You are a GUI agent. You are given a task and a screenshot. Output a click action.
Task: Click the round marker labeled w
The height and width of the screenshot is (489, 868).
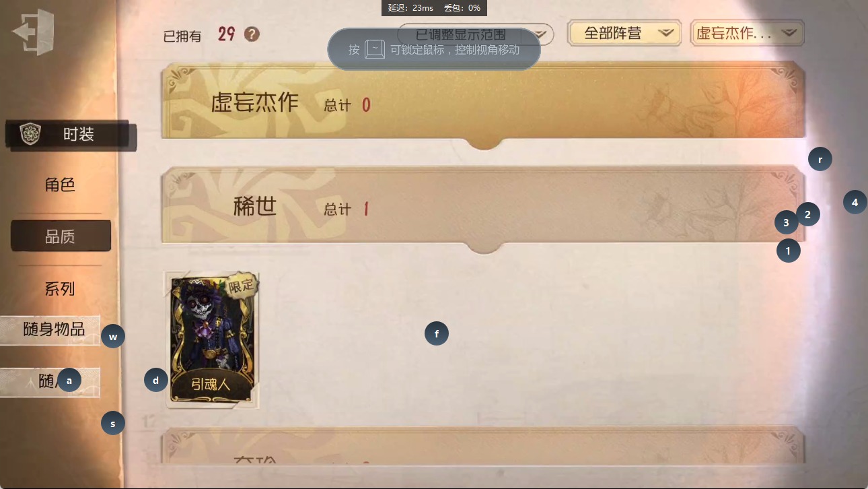(x=113, y=336)
